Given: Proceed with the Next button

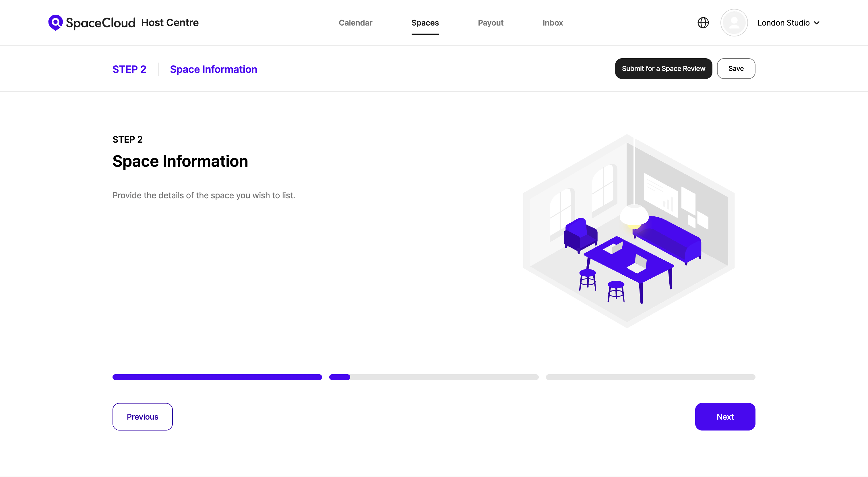Looking at the screenshot, I should [x=725, y=417].
